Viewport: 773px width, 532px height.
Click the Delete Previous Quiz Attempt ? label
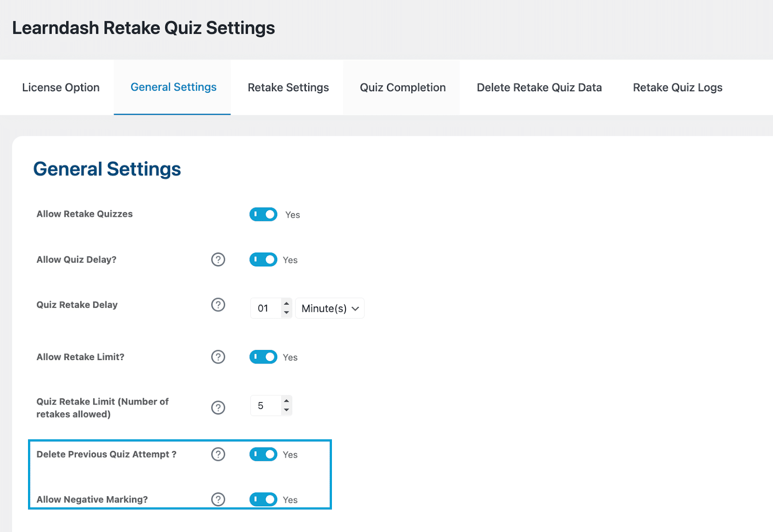[106, 455]
